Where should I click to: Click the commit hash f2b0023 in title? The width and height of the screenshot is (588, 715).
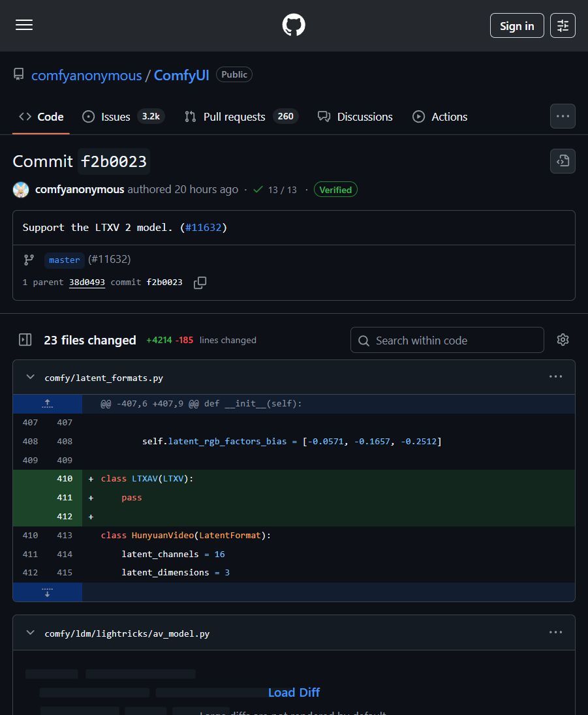pos(114,161)
